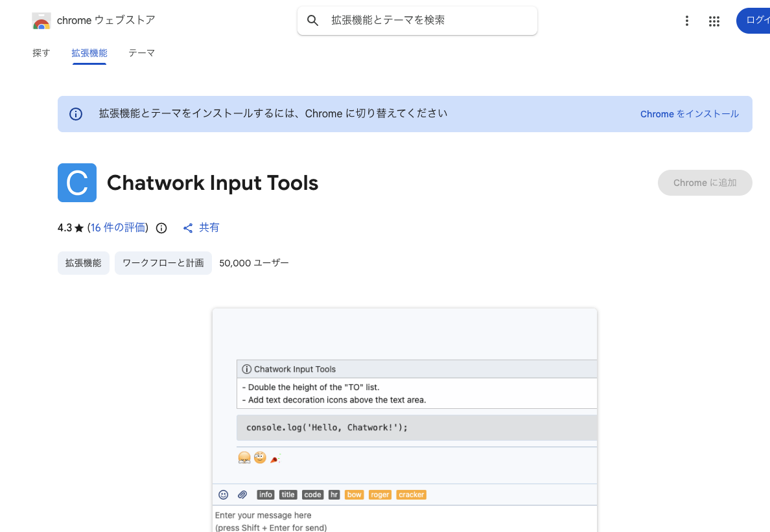Click the Chrome Web Store rainbow logo
770x532 pixels.
(41, 21)
